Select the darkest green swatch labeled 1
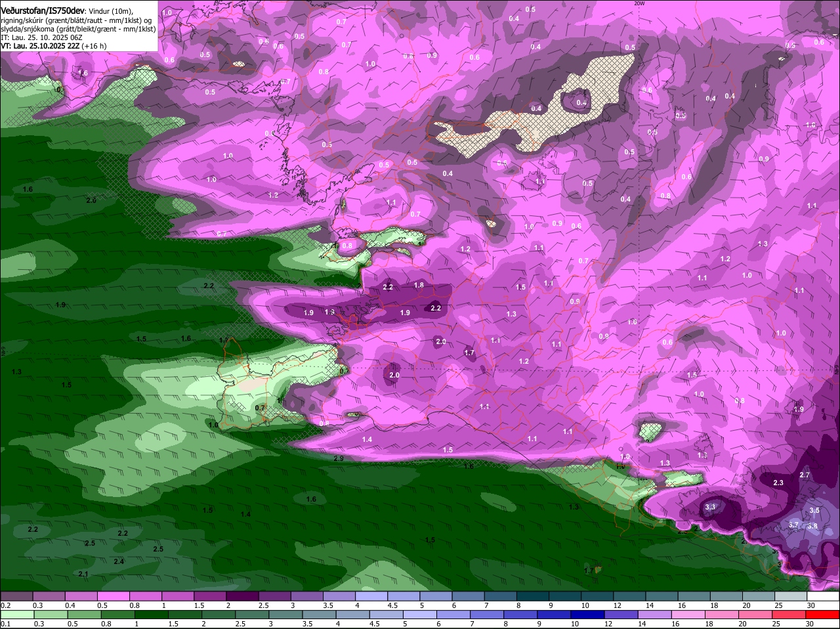This screenshot has height=629, width=840. coord(151,614)
